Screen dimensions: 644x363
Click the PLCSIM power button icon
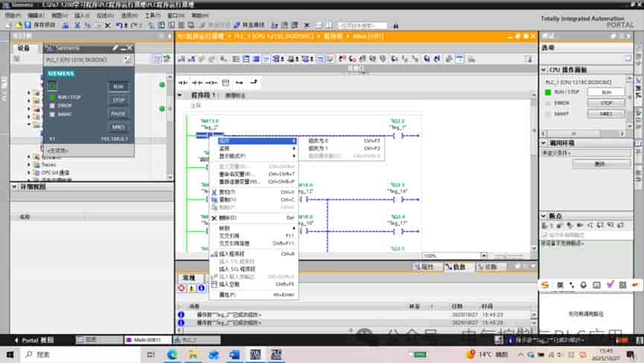[x=52, y=86]
